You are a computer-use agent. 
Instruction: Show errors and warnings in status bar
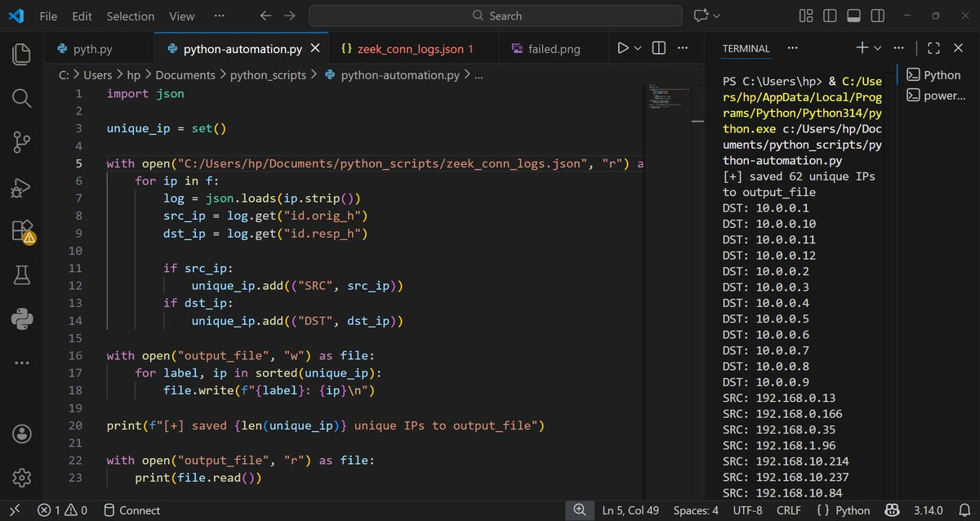(62, 510)
